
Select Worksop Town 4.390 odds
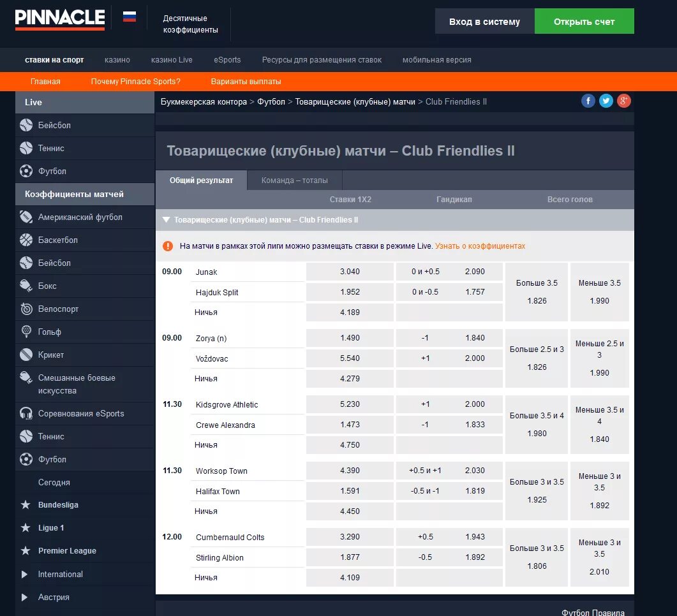pos(350,471)
